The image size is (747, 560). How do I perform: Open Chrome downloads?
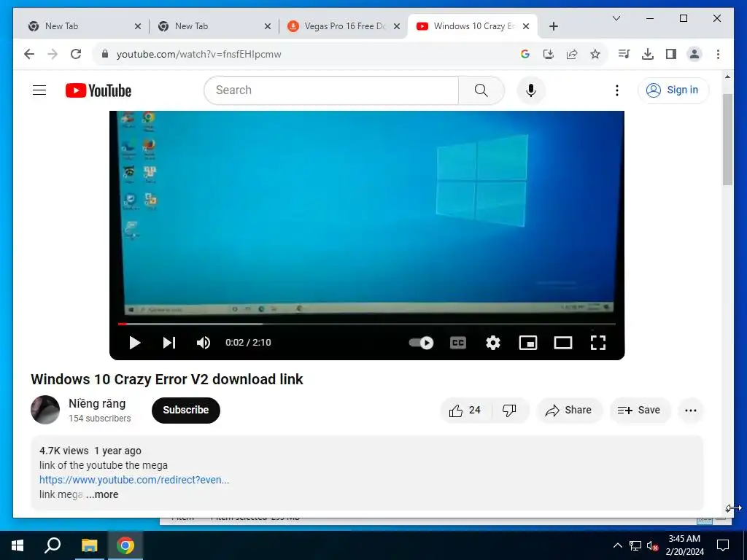(648, 54)
